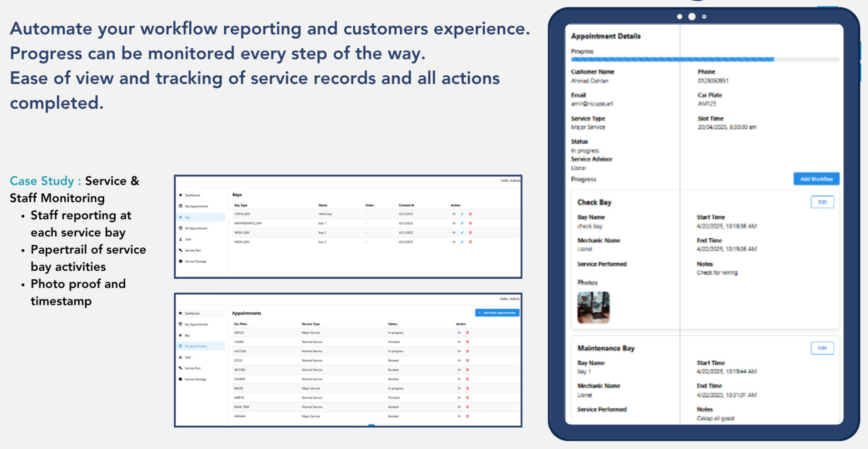Screen dimensions: 868x449
Task: Open the Check Bay photo thumbnail
Action: point(593,307)
